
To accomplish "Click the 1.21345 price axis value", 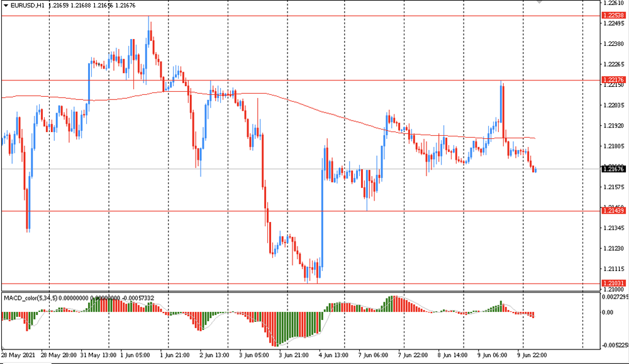I will 614,228.
